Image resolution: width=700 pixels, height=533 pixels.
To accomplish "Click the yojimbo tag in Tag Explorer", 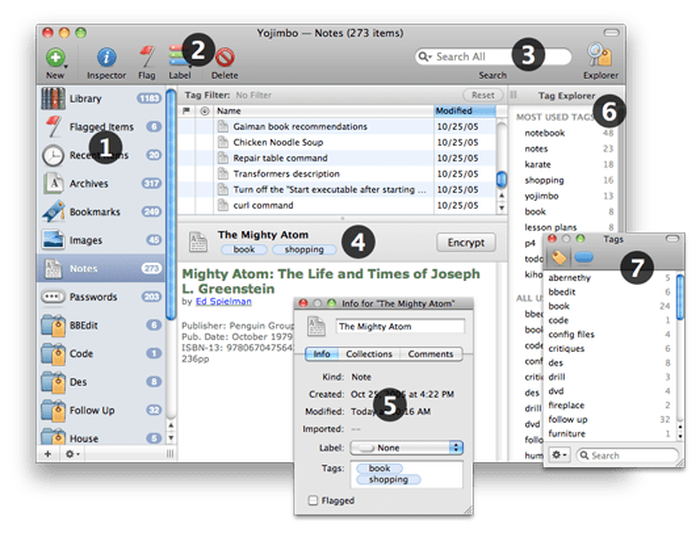I will 541,196.
